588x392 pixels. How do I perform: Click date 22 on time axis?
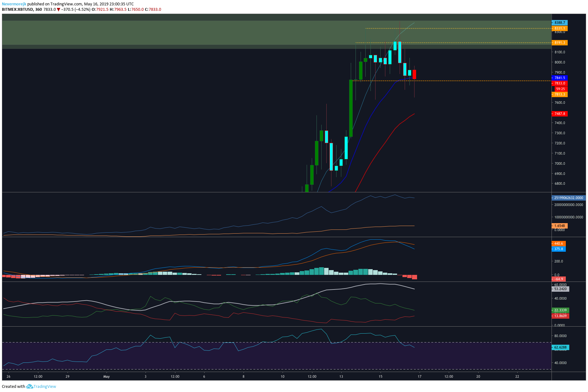(517, 377)
